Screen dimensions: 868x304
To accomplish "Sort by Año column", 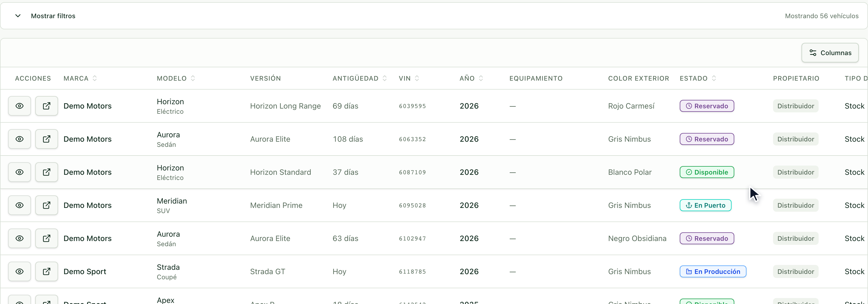I will pos(481,78).
